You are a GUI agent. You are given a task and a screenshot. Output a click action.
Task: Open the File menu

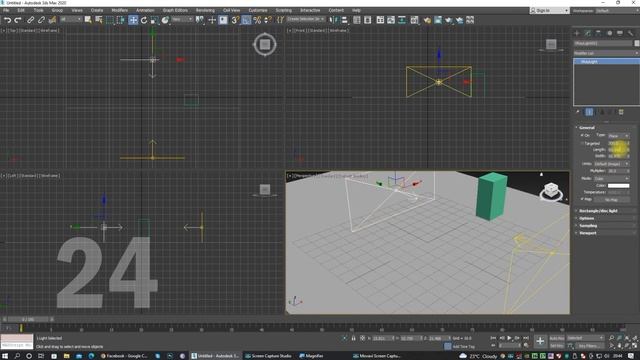(6, 10)
